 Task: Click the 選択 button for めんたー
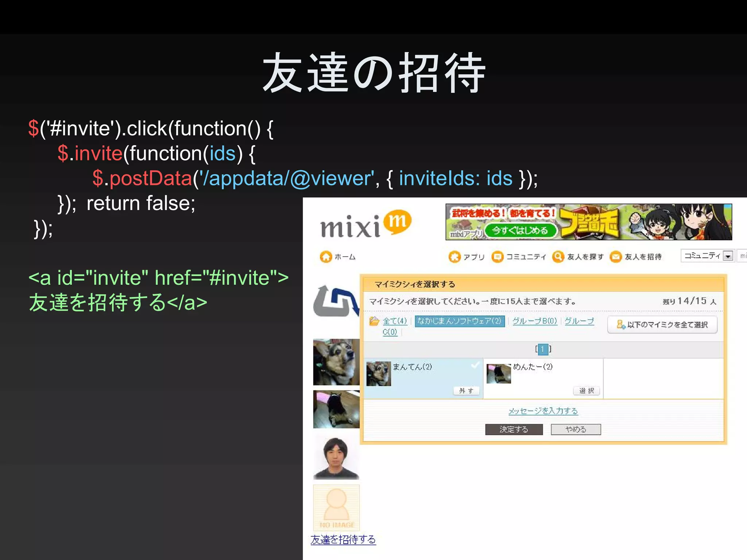click(587, 390)
